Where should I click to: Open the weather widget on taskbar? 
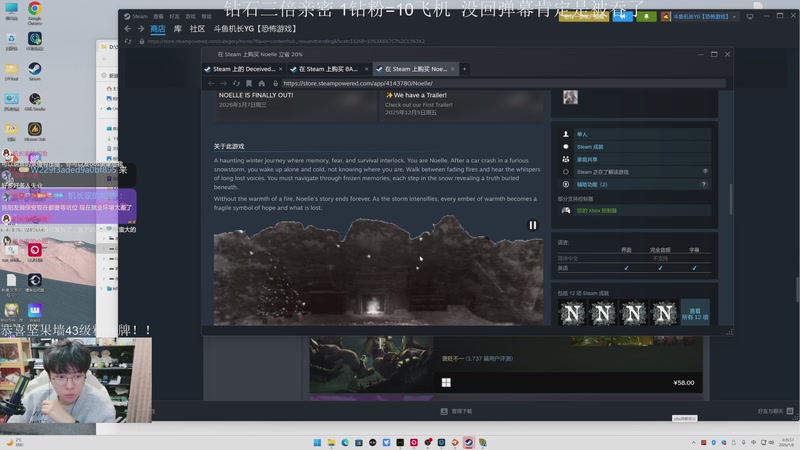14,442
